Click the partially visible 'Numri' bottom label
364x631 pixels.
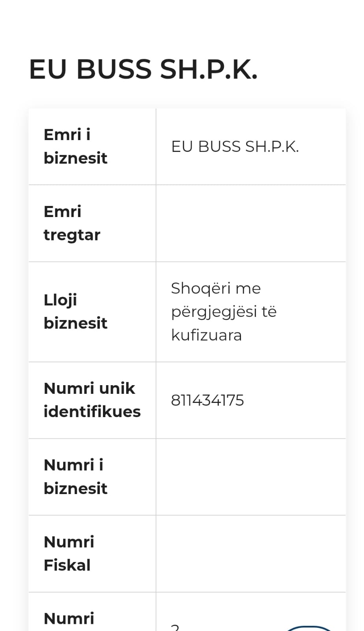click(x=69, y=618)
